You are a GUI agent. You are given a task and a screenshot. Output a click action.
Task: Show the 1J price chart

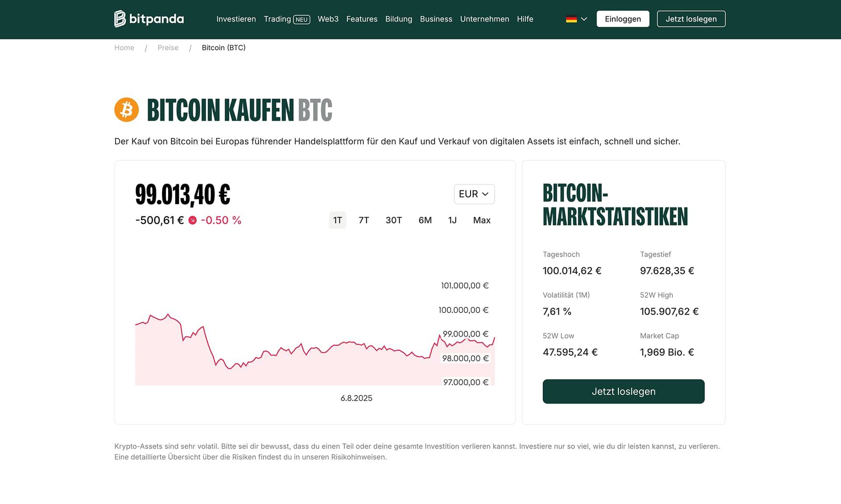point(452,220)
